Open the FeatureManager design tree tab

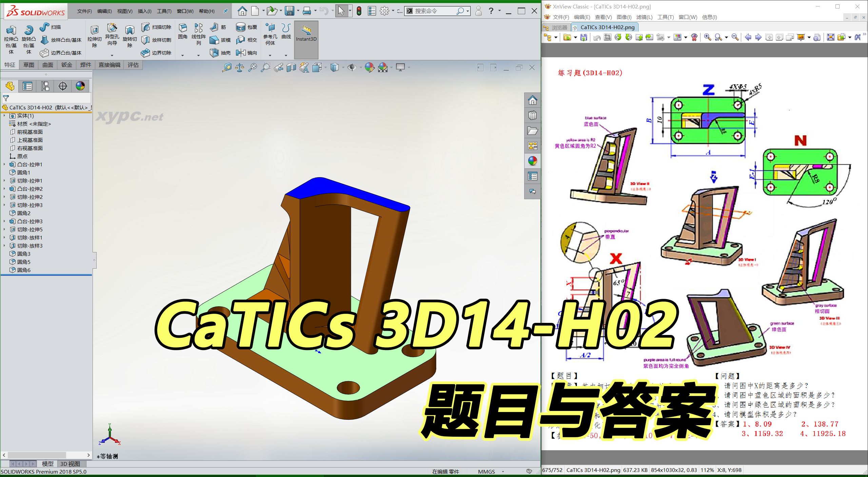tap(10, 86)
